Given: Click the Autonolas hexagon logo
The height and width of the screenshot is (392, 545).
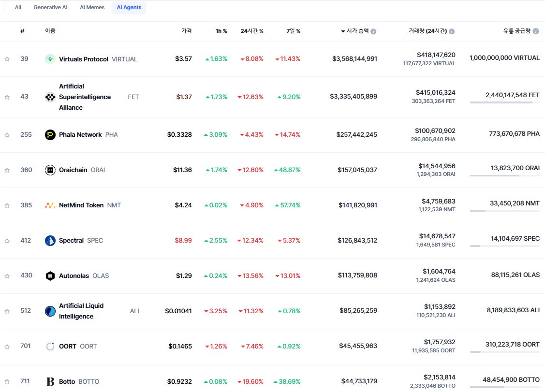Looking at the screenshot, I should click(x=50, y=276).
